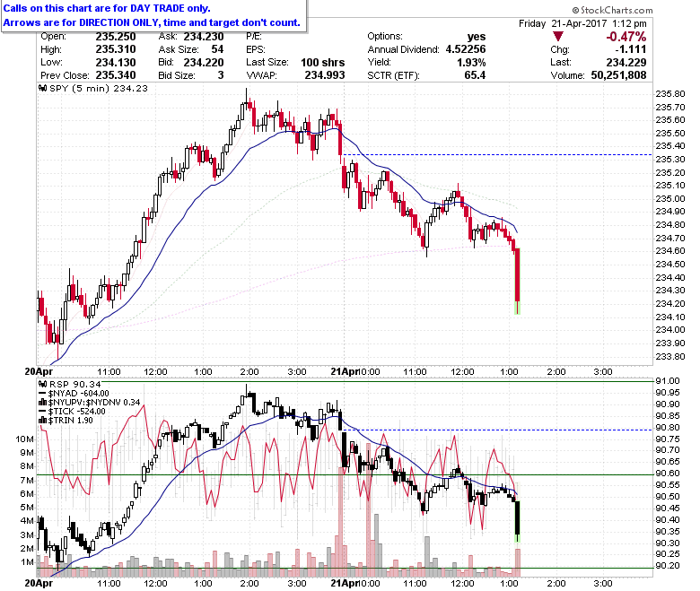Click the Prev Close value 235.340
Viewport: 700px width, 591px height.
pos(116,75)
